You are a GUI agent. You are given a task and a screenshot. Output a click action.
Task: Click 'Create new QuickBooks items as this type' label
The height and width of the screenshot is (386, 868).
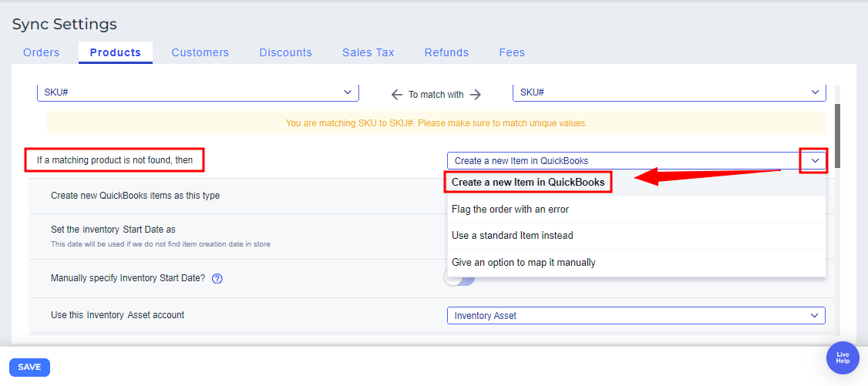[x=136, y=195]
